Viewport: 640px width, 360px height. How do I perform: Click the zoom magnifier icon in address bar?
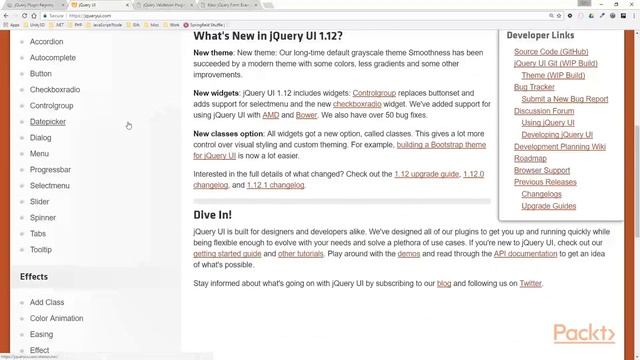551,16
